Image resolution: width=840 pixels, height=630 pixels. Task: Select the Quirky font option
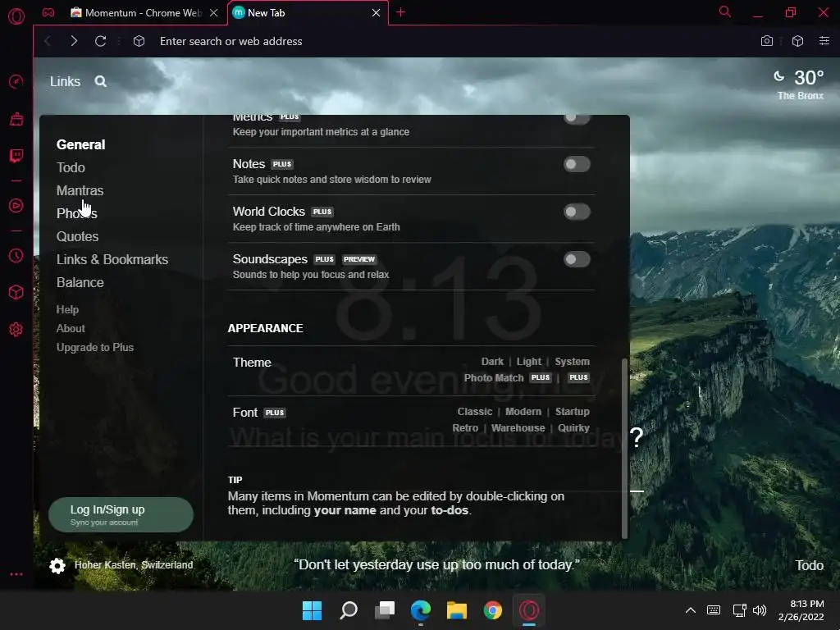coord(573,428)
